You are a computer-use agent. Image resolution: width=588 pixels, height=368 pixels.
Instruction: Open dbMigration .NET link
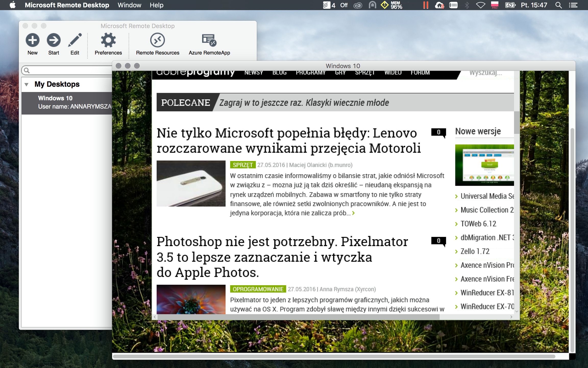[487, 237]
